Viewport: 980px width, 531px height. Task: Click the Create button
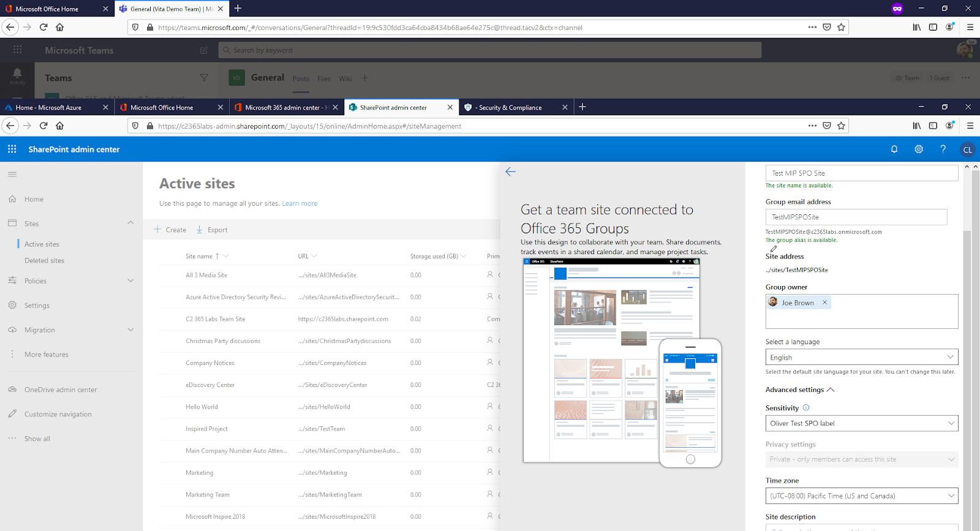170,230
